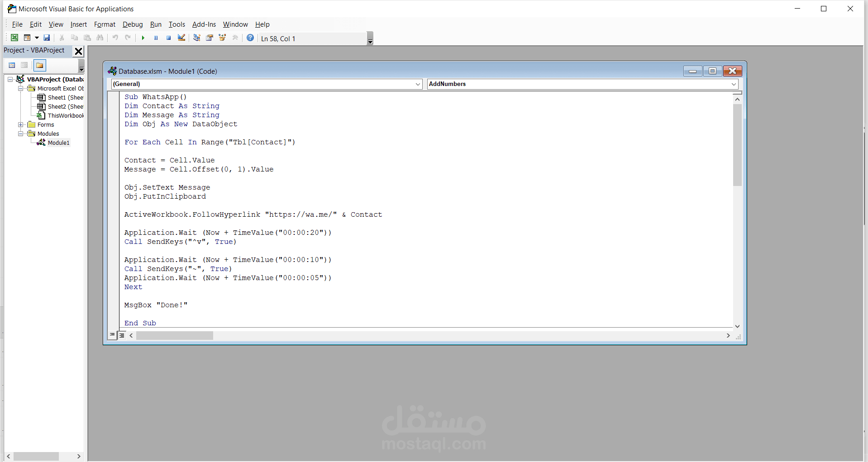Viewport: 868px width, 462px height.
Task: Select the VBAProject (Database) tree node
Action: [55, 79]
